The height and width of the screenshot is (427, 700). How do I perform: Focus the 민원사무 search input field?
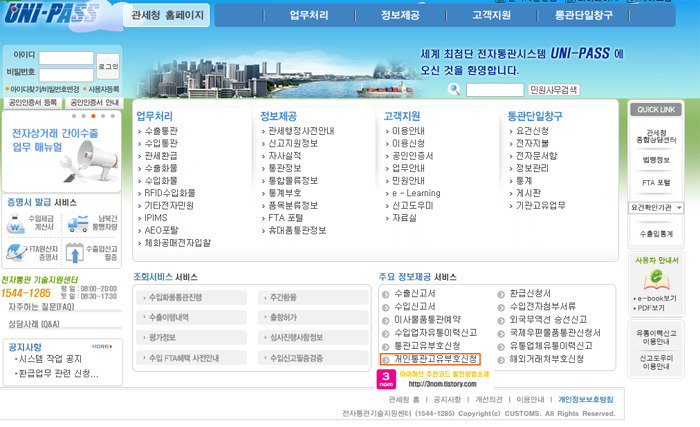pos(495,90)
